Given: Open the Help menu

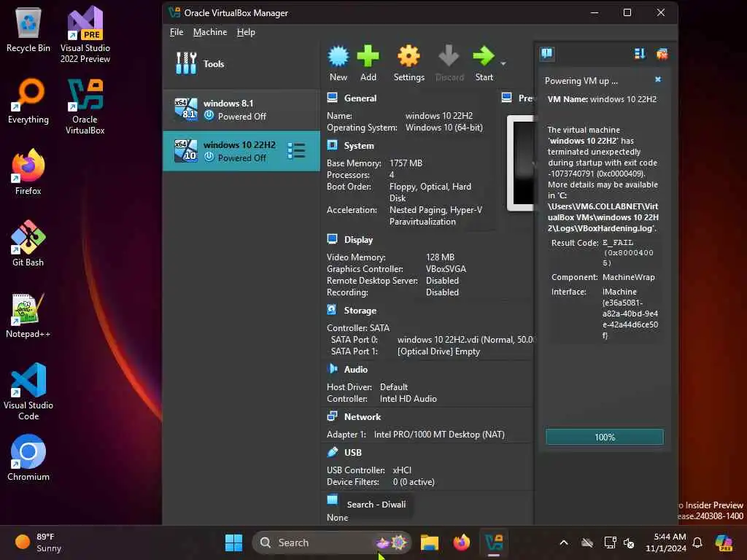Looking at the screenshot, I should pos(246,32).
